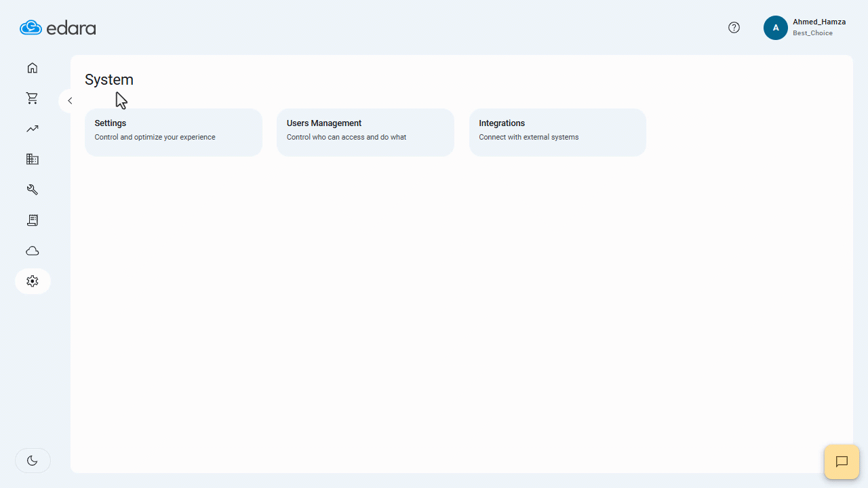Open the trending chart sidebar icon
Image resolution: width=868 pixels, height=488 pixels.
32,129
